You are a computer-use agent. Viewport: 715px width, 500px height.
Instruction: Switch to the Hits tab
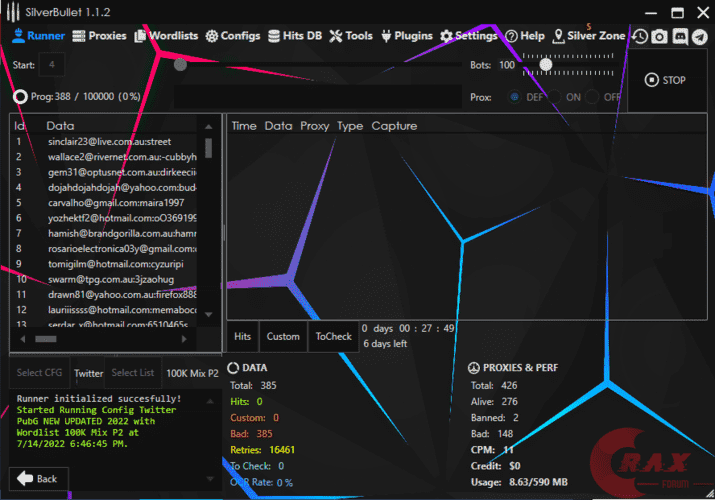[x=243, y=336]
